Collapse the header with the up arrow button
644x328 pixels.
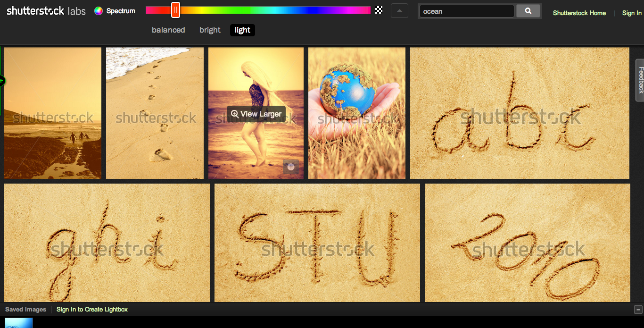(x=399, y=11)
